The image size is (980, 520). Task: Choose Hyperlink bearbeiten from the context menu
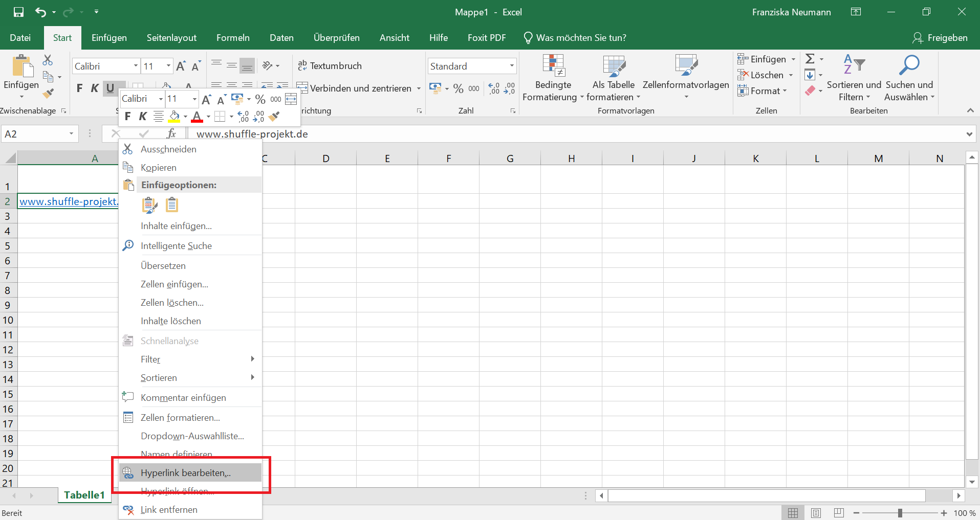pyautogui.click(x=186, y=472)
